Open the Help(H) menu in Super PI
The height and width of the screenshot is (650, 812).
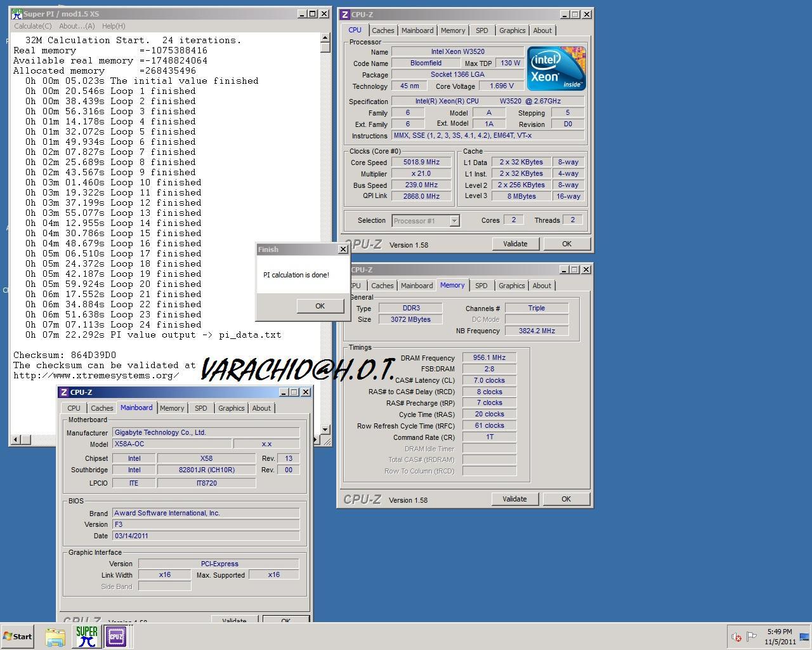click(x=114, y=26)
